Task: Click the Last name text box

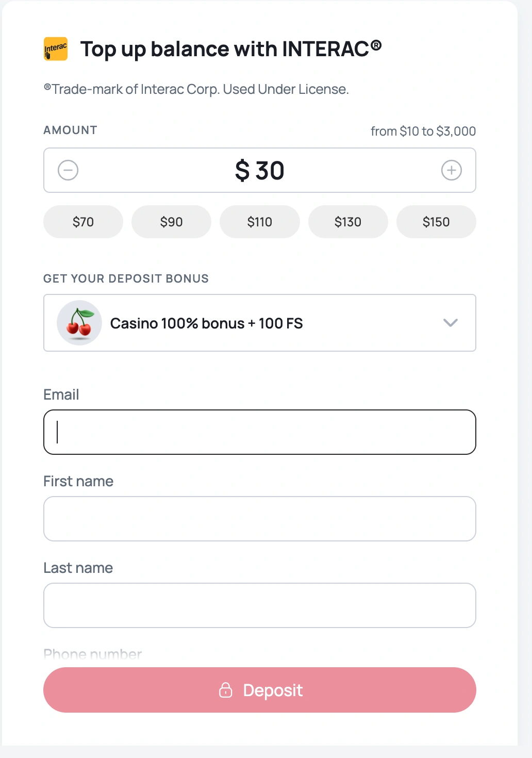Action: click(x=259, y=605)
